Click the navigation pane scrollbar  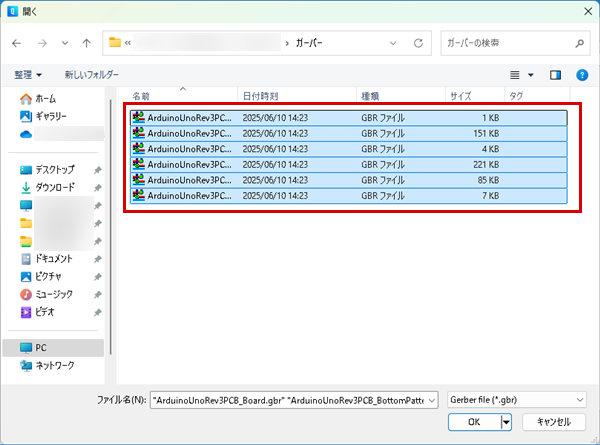111,227
